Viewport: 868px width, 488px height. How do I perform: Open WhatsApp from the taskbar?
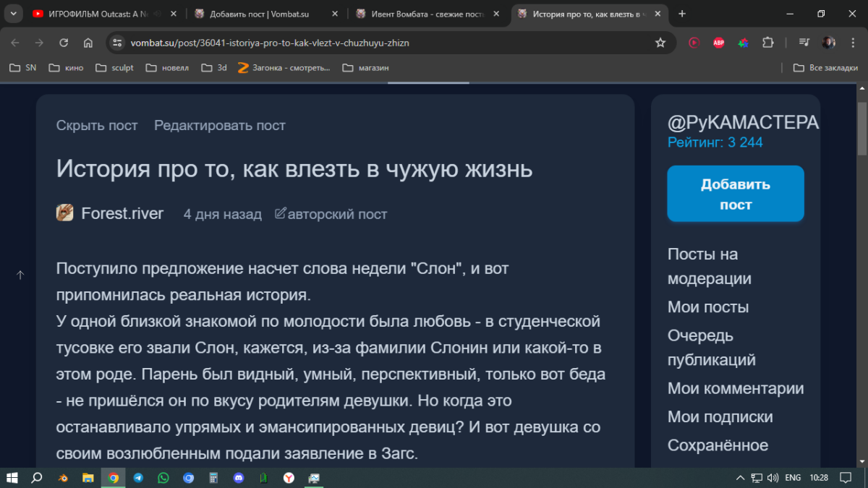[163, 478]
